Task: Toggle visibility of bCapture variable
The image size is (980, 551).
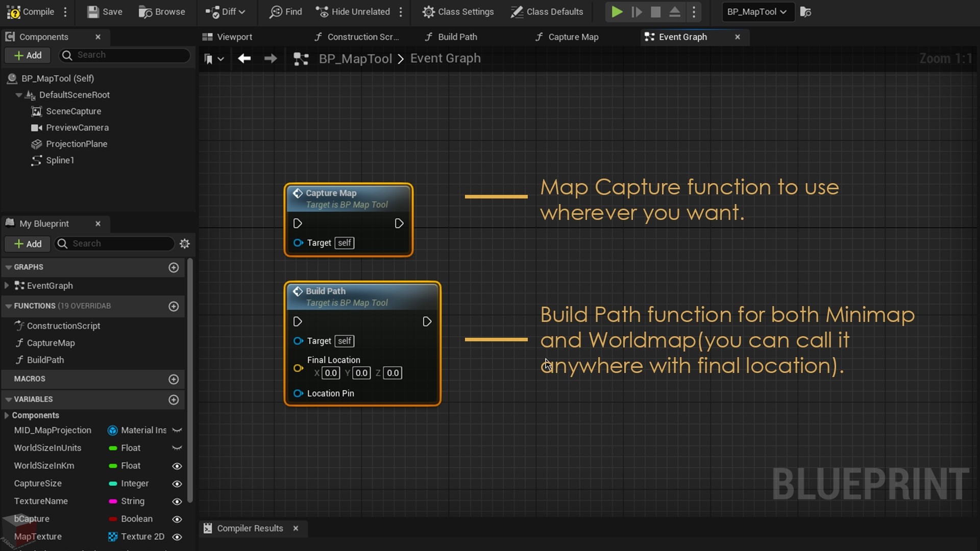Action: click(x=178, y=518)
